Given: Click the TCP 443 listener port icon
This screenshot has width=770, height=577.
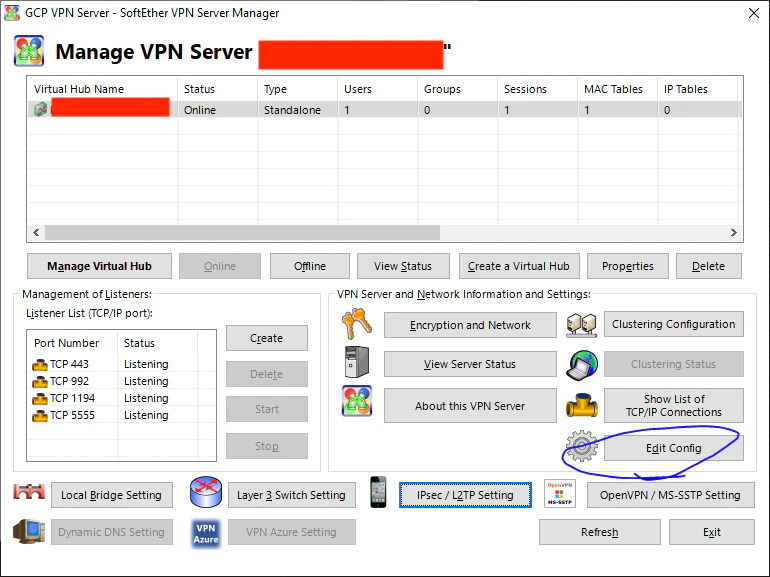Looking at the screenshot, I should pos(40,364).
